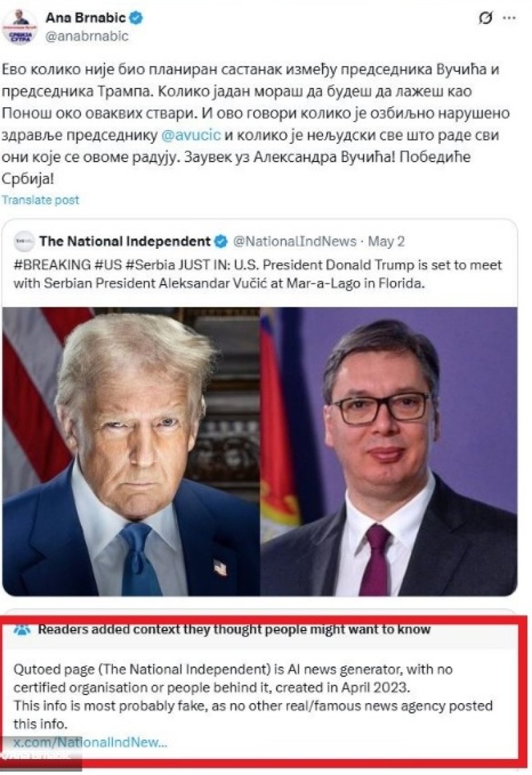
Task: Visit the @anabrnabic handle
Action: coord(87,36)
